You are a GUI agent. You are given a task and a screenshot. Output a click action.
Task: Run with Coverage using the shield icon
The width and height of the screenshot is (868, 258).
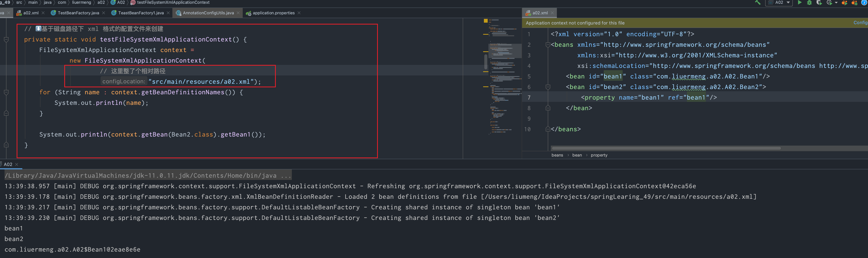(819, 2)
